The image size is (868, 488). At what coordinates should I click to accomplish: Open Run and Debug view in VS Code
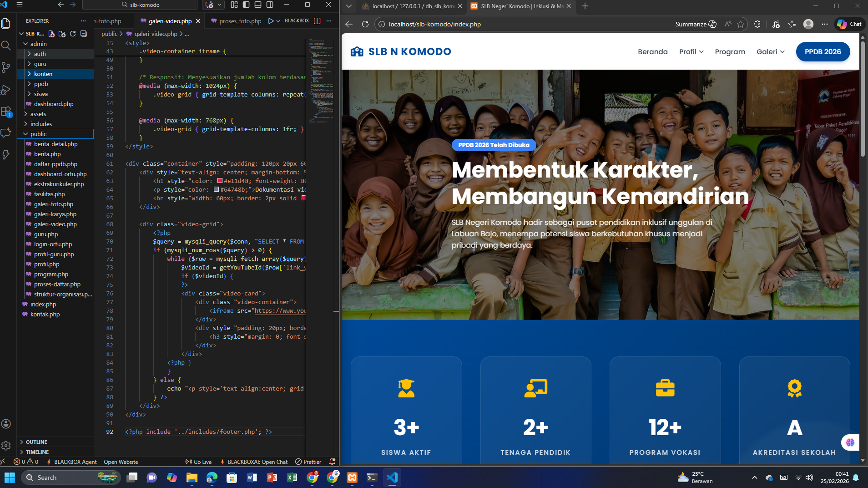pos(6,90)
